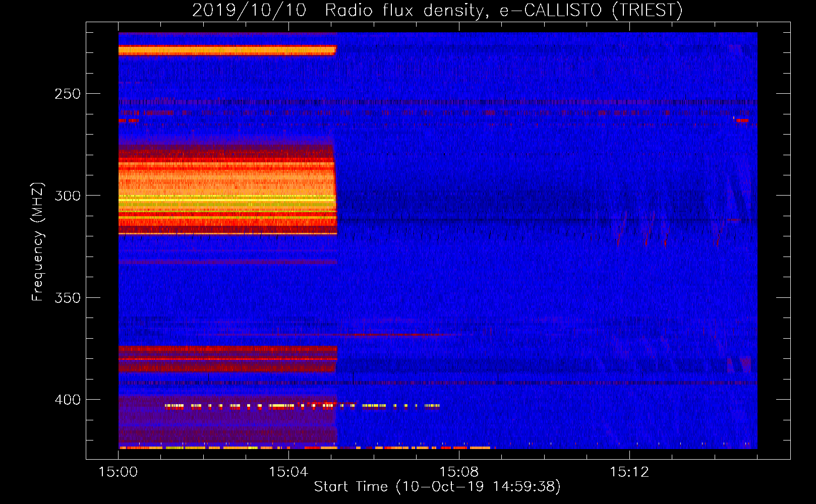Click the dashed yellow signal line near 400 MHz
Screen dimensions: 816x504
click(303, 406)
